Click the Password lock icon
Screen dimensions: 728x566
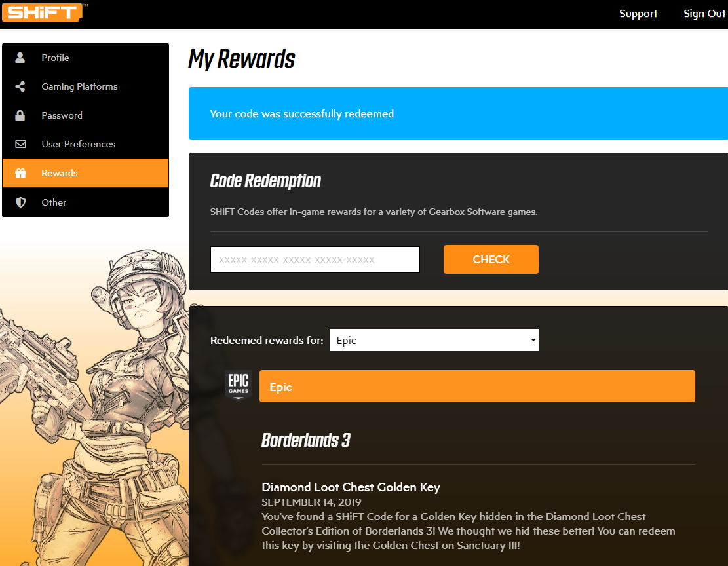tap(20, 115)
